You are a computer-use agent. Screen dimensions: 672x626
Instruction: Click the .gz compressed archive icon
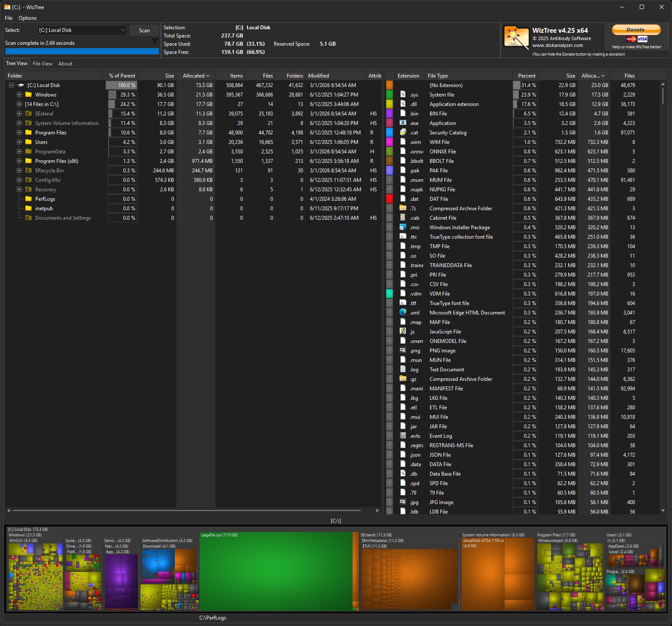(x=403, y=379)
